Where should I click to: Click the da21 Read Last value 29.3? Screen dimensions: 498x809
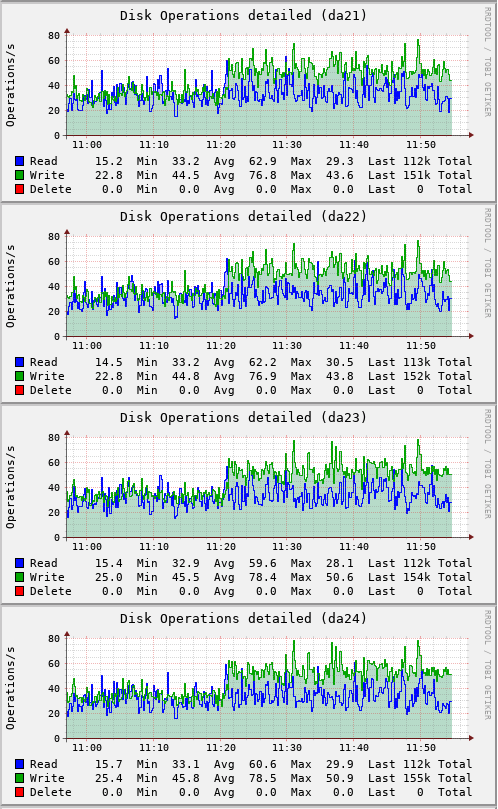pos(340,161)
